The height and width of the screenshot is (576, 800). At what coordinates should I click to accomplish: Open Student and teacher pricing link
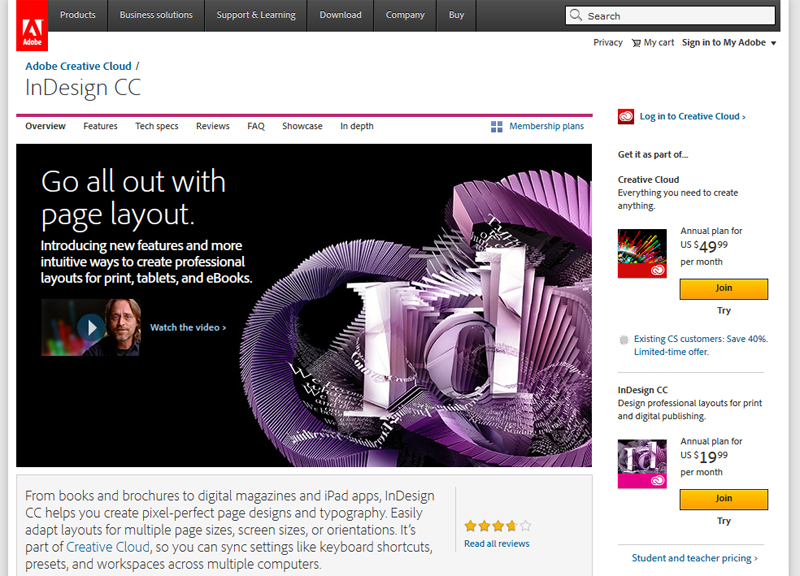tap(694, 558)
